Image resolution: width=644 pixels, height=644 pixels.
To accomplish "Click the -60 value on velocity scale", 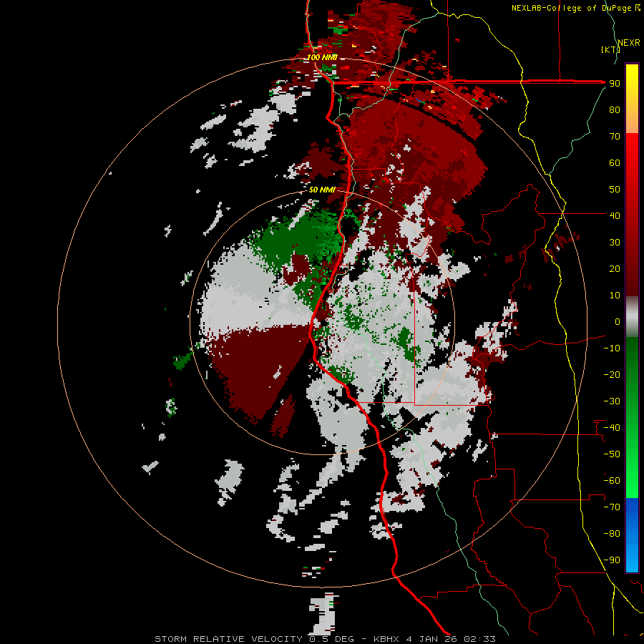I will coord(612,481).
